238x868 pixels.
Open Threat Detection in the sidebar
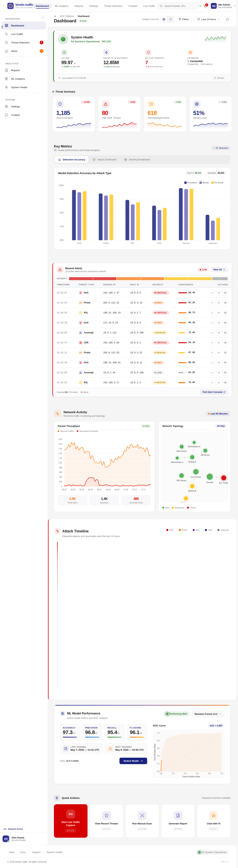[24, 43]
